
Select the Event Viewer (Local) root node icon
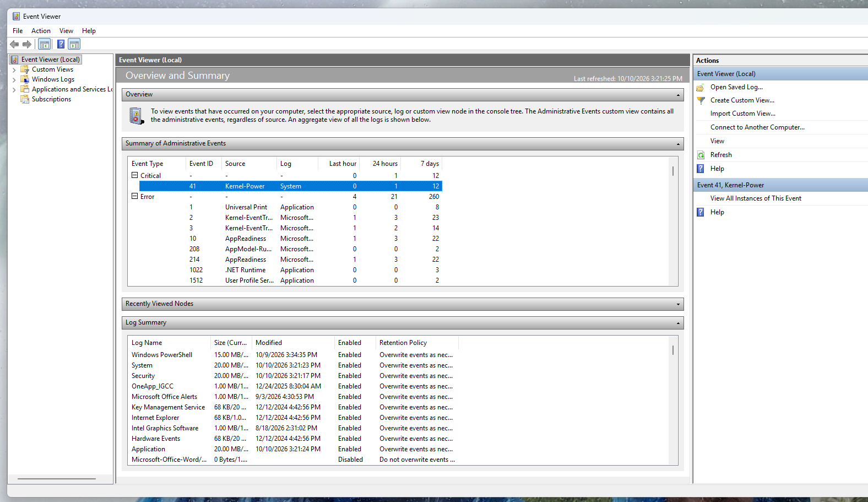pos(15,60)
